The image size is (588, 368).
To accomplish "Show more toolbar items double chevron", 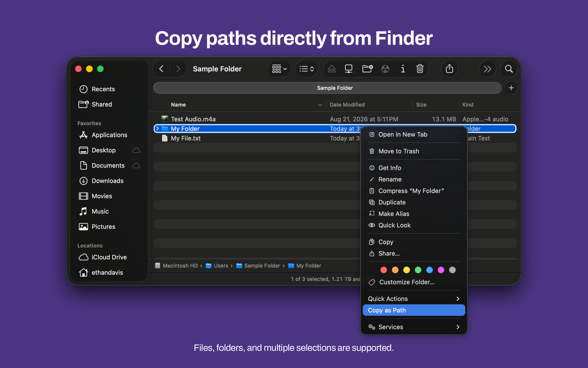I will coord(487,69).
